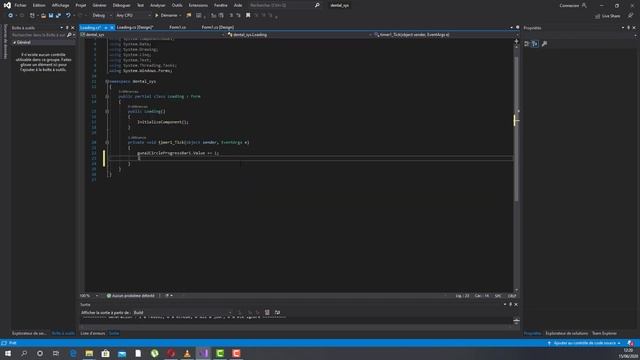The image size is (640, 360).
Task: Close the Sortie output panel
Action: click(516, 304)
